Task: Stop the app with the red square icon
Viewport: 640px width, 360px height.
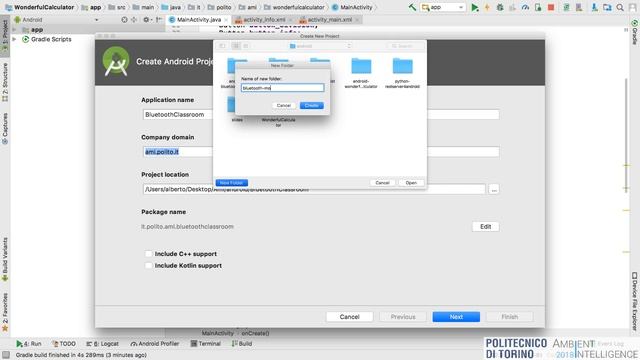Action: point(551,7)
